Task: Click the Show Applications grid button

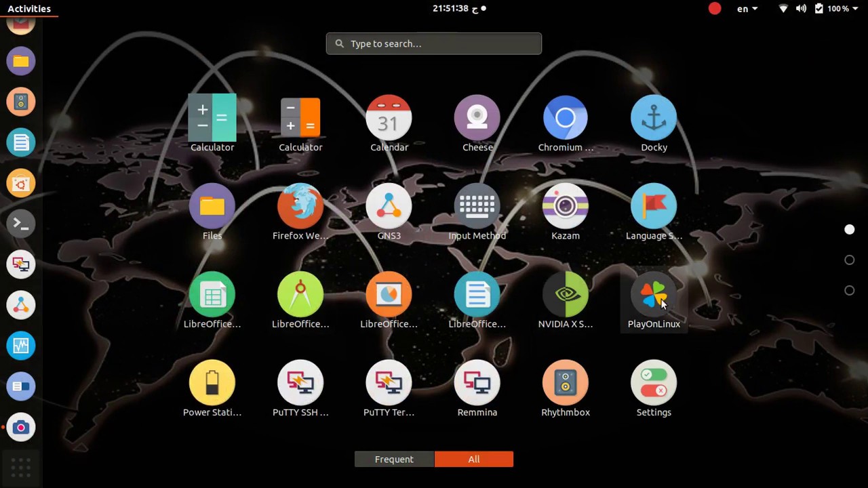Action: tap(21, 467)
